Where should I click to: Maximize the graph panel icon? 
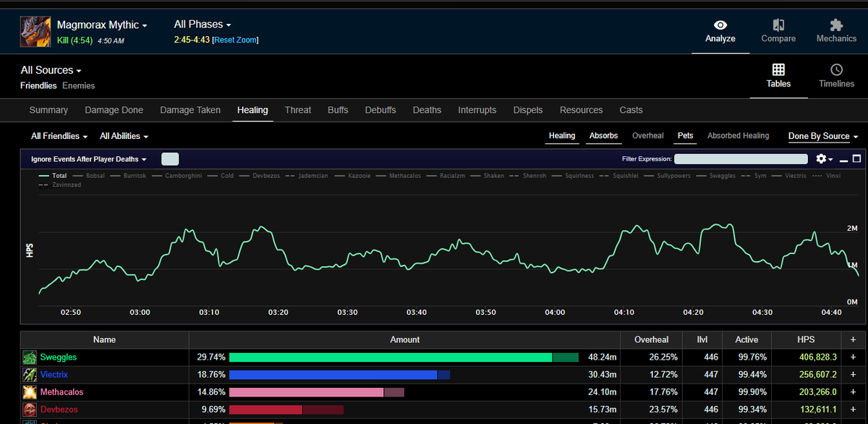point(857,158)
